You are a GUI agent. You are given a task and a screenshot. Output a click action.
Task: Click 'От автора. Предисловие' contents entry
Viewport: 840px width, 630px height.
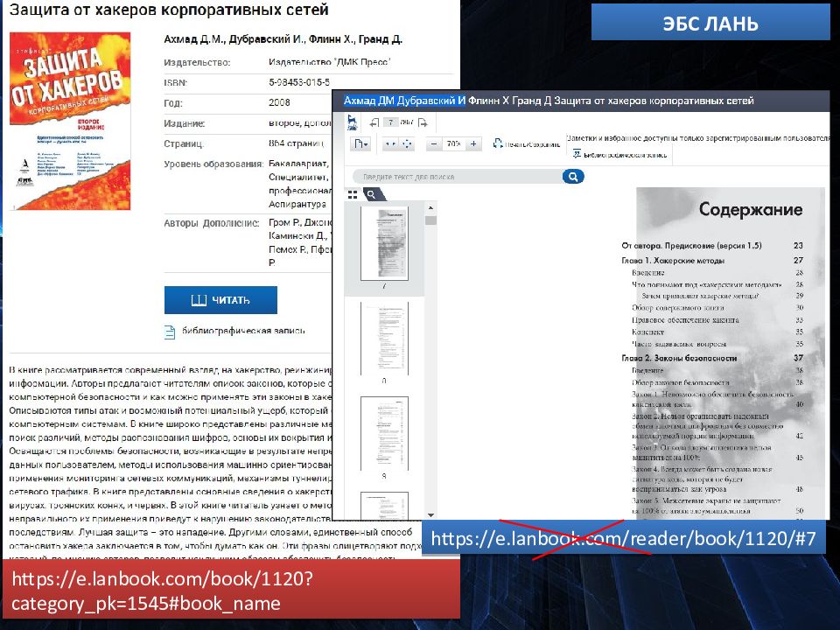tap(691, 246)
